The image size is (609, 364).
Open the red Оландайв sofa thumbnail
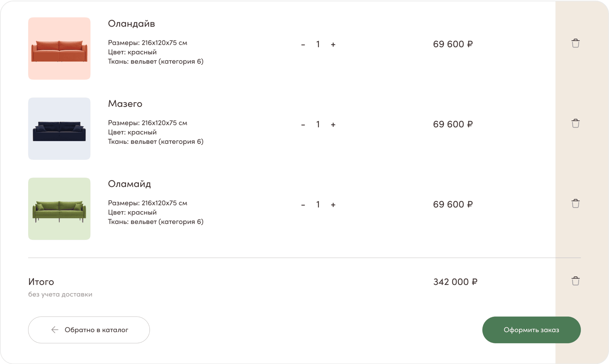pyautogui.click(x=59, y=49)
